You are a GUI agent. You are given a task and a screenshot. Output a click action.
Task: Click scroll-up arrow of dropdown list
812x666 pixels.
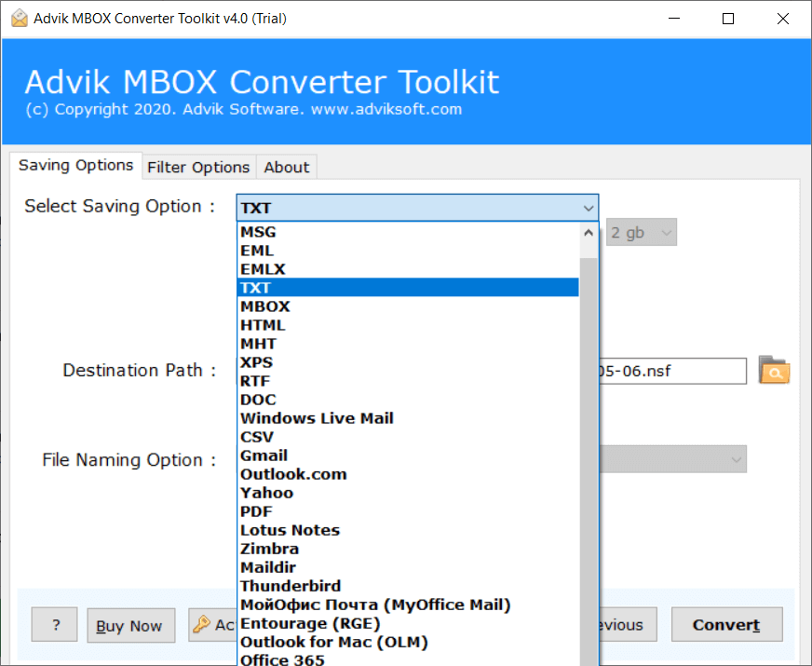589,233
